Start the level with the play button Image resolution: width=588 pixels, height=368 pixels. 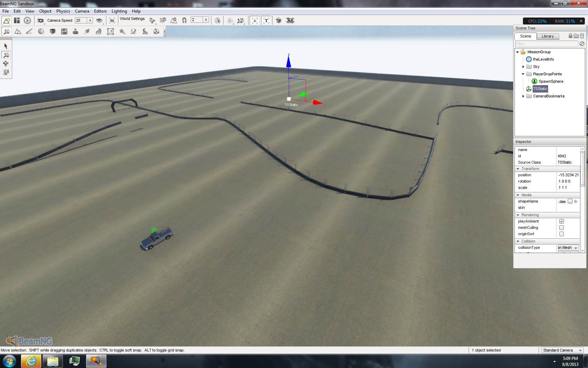coord(27,21)
